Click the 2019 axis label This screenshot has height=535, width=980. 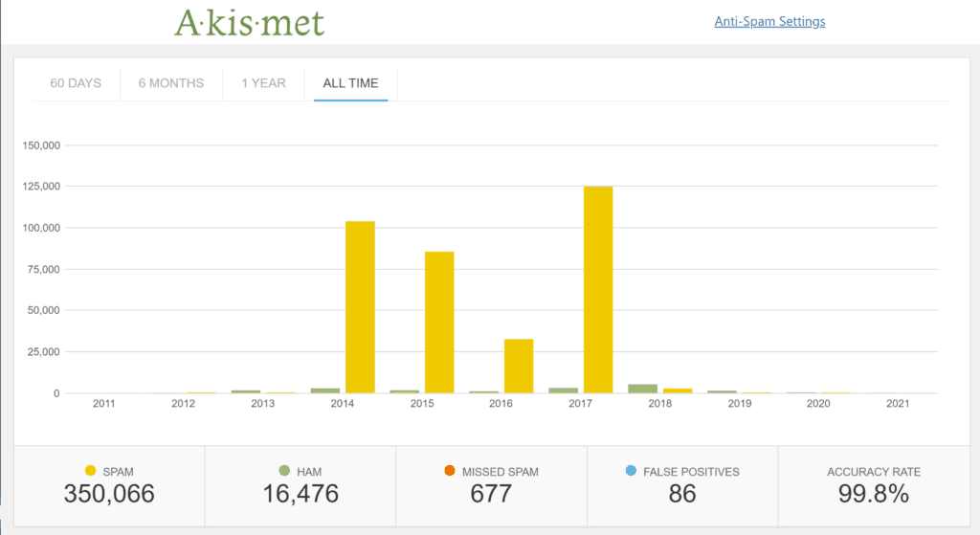click(740, 404)
